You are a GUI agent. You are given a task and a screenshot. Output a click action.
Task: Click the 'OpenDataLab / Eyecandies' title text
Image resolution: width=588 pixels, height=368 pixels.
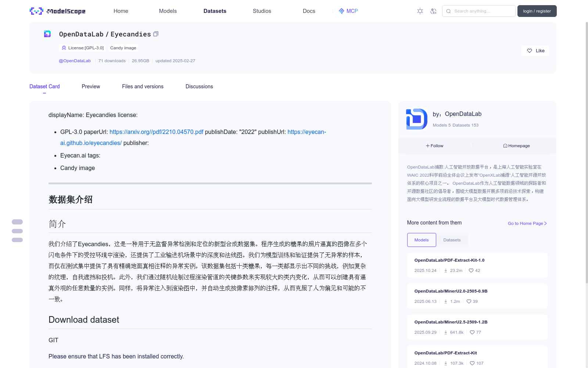[x=105, y=34]
